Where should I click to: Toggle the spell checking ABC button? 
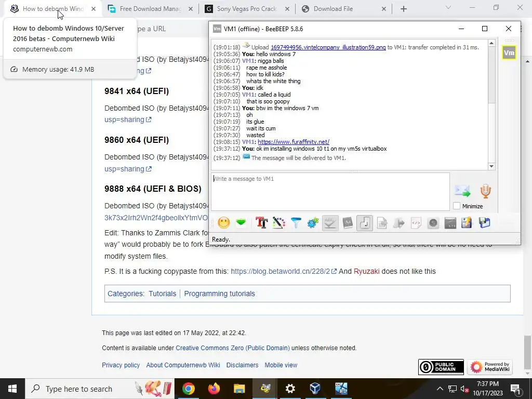tap(330, 223)
